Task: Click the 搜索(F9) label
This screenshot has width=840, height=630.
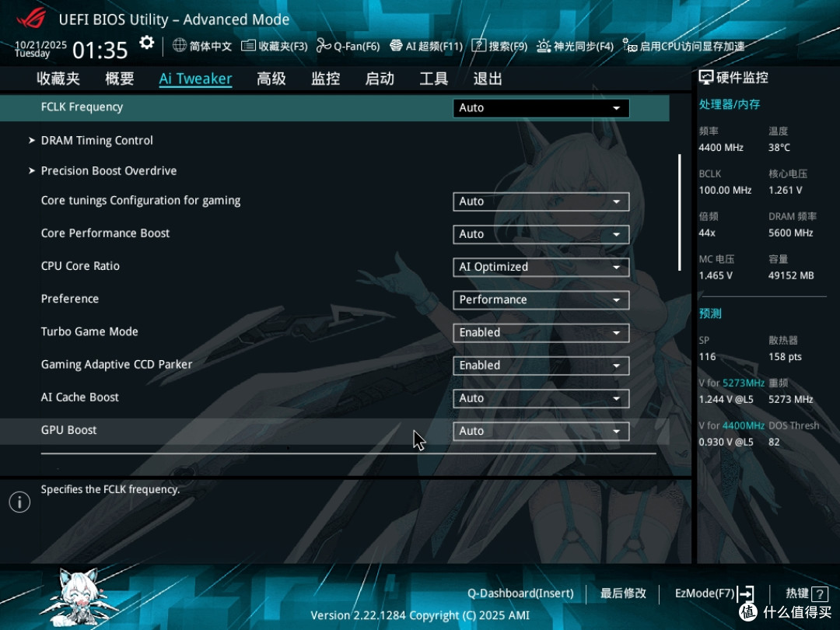Action: tap(508, 46)
